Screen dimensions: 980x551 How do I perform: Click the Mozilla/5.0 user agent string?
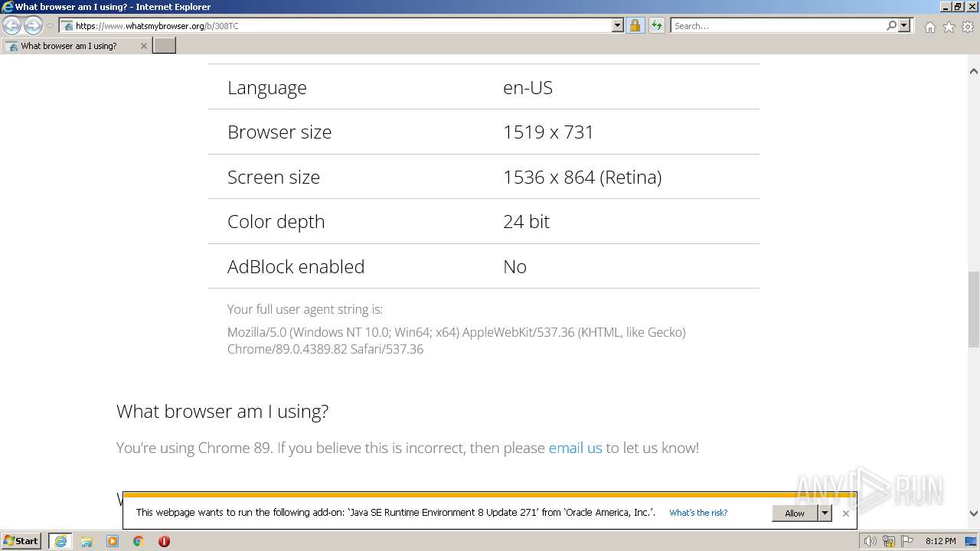tap(456, 341)
